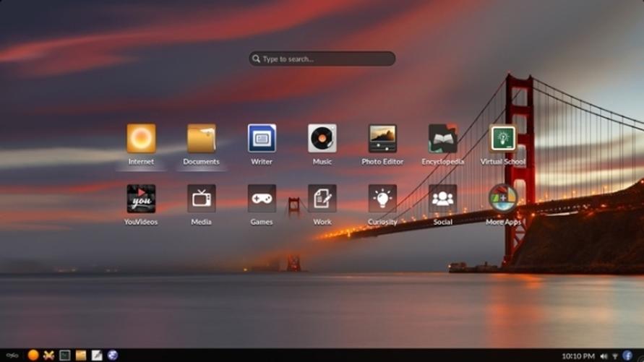The width and height of the screenshot is (644, 362).
Task: Open the volume control in system tray
Action: pyautogui.click(x=604, y=356)
